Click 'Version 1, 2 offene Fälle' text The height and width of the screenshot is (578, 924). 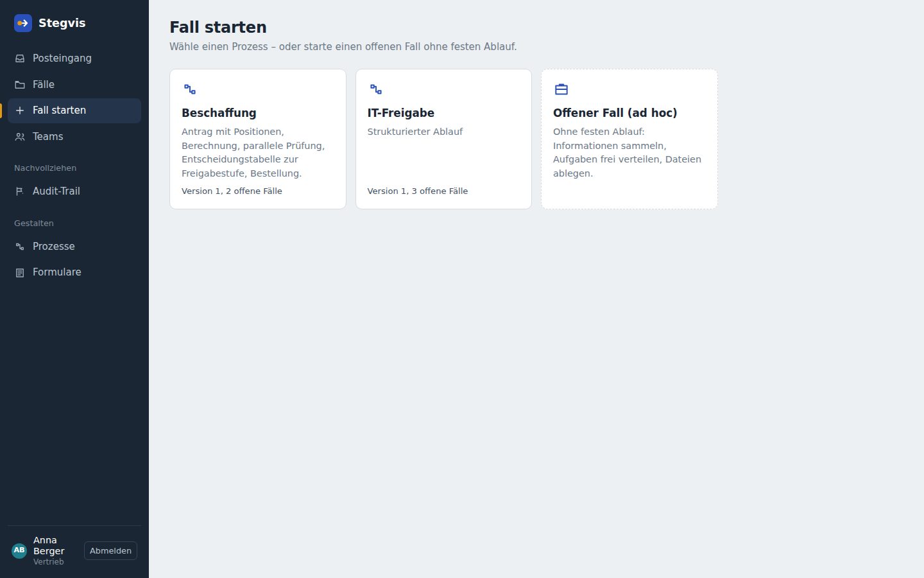tap(232, 191)
